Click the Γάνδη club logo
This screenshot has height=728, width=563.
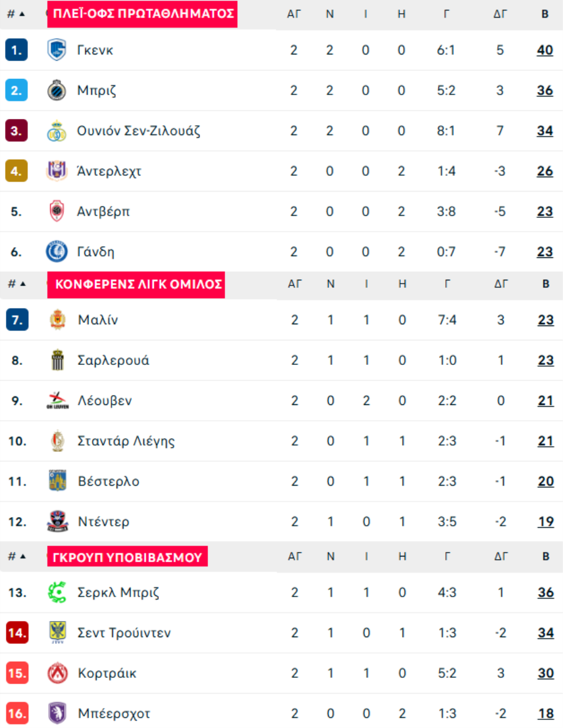[x=56, y=252]
